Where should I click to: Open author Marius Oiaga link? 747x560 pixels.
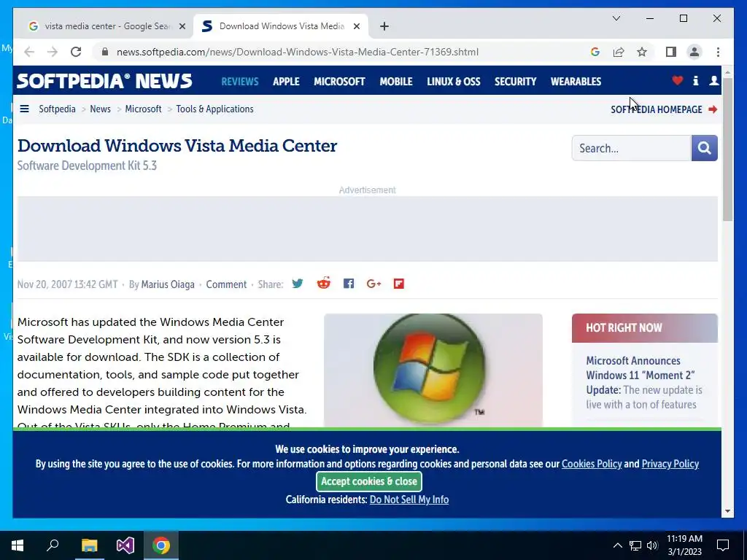pyautogui.click(x=168, y=284)
